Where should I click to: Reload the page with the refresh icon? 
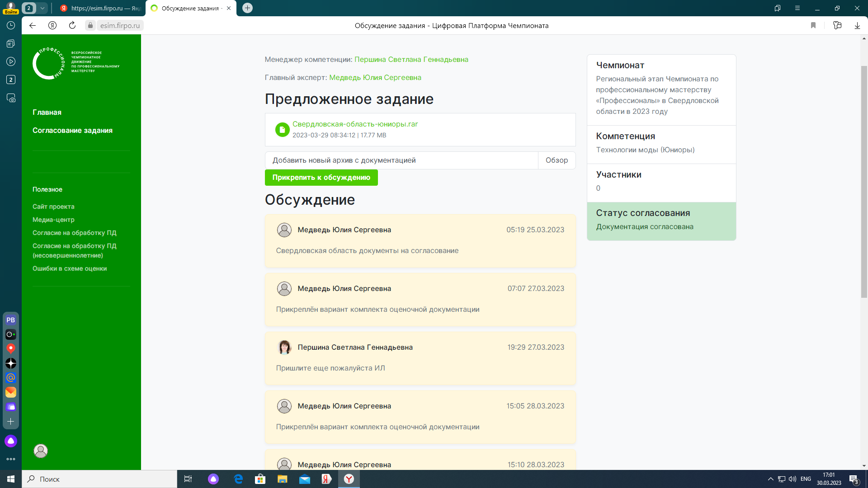[72, 25]
